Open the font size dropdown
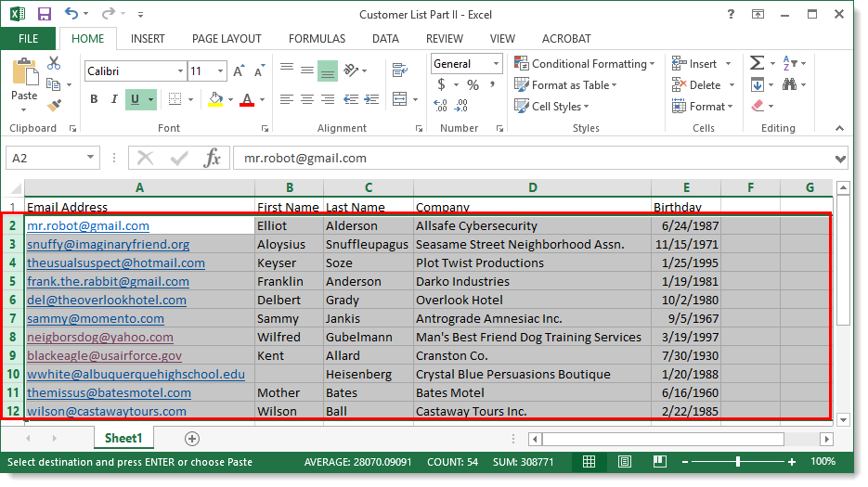This screenshot has height=487, width=868. click(x=220, y=70)
